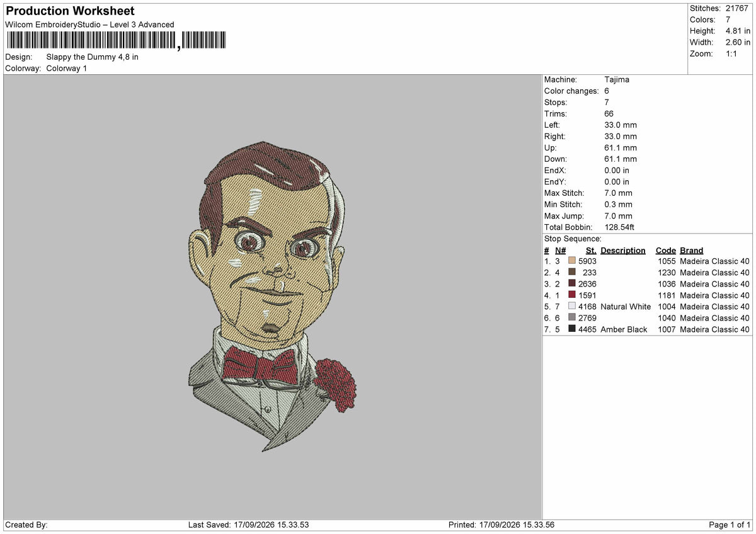Click the Min Stitch value 0.3 mm
The image size is (756, 534).
tap(618, 204)
